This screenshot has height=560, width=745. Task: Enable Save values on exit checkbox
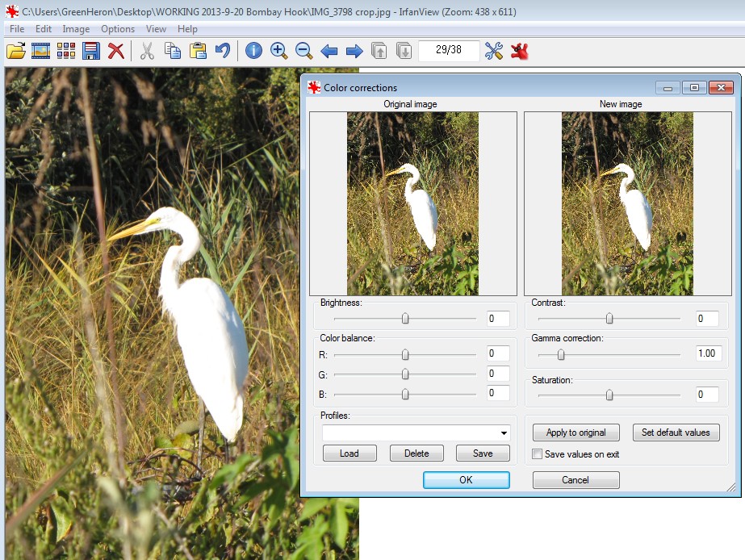pos(538,454)
